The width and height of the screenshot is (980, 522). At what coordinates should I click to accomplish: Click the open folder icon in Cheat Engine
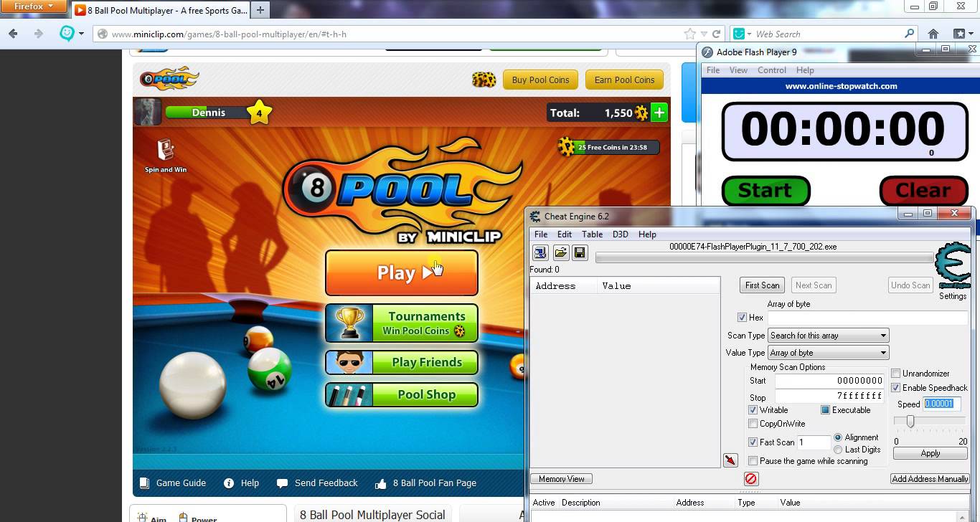(560, 252)
